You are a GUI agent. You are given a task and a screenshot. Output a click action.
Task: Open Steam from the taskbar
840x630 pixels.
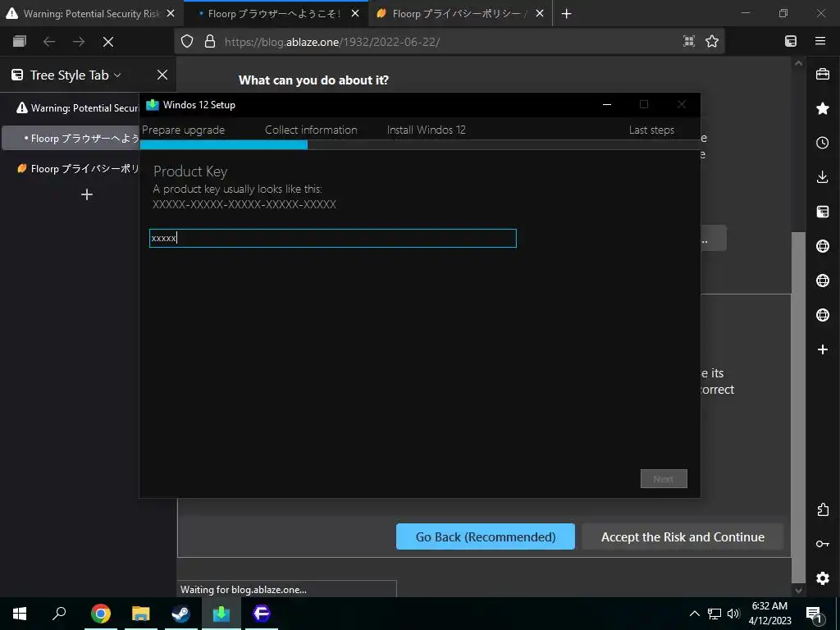180,614
